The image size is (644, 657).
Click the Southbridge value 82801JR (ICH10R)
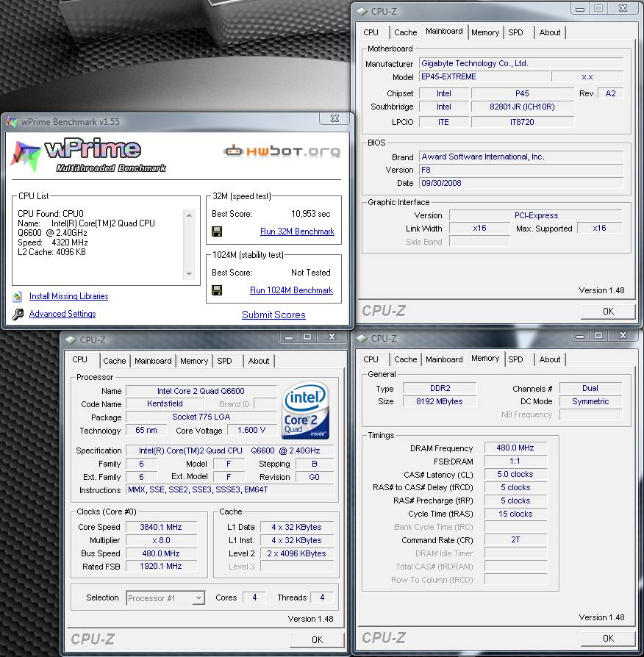coord(522,107)
